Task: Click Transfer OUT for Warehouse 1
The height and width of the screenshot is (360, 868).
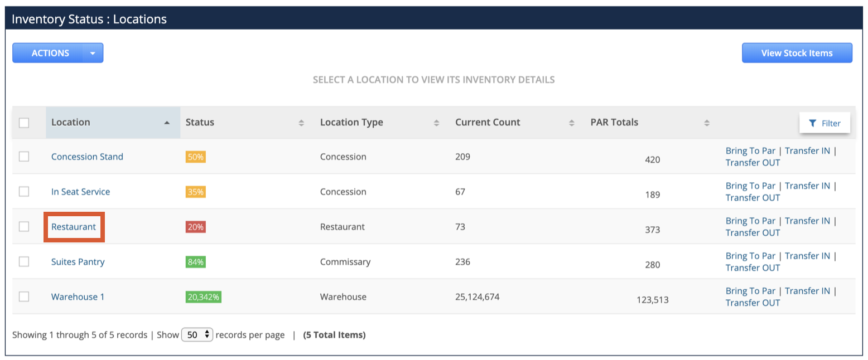Action: [753, 303]
